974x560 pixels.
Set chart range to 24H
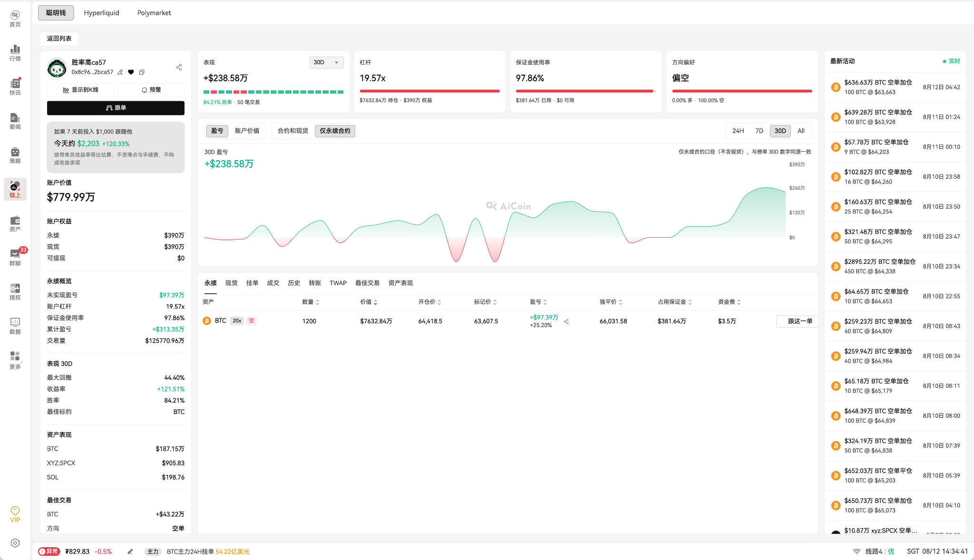(738, 131)
